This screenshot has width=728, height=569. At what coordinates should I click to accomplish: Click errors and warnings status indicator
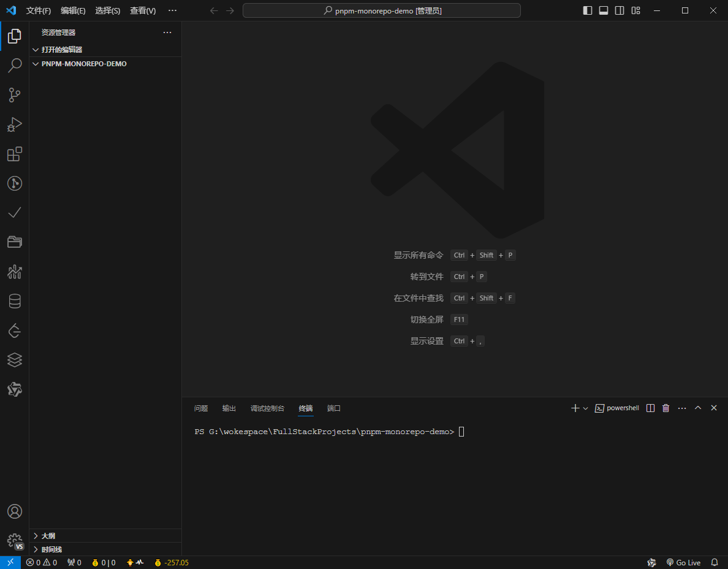click(x=42, y=562)
